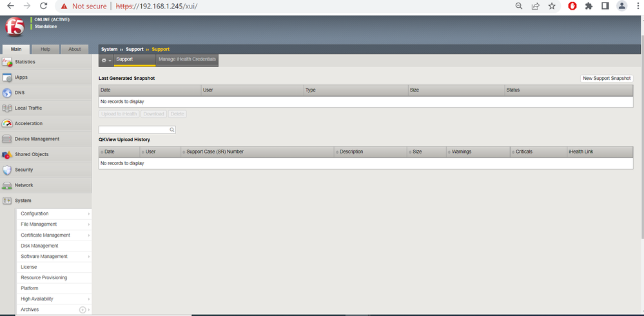
Task: Click New Support Snapshot button
Action: (607, 79)
